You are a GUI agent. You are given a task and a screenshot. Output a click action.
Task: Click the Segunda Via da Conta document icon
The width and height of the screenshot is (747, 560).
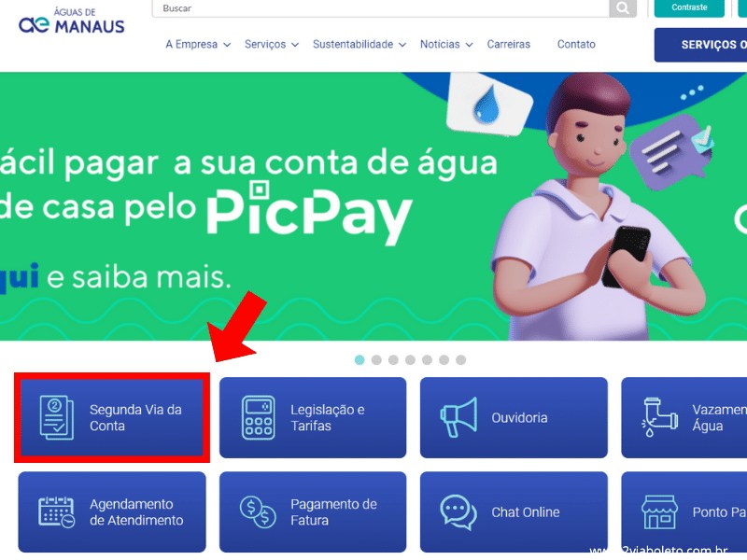[x=57, y=417]
